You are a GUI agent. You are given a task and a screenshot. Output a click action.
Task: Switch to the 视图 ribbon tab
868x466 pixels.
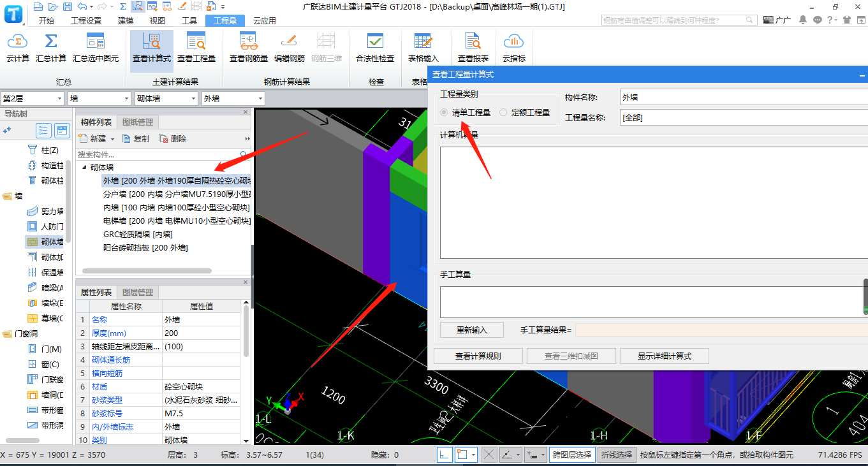158,20
